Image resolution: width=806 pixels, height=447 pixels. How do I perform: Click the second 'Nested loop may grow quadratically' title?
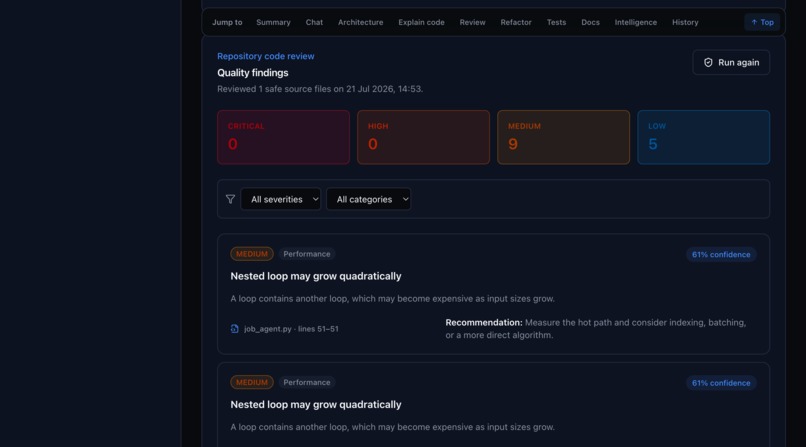coord(316,404)
